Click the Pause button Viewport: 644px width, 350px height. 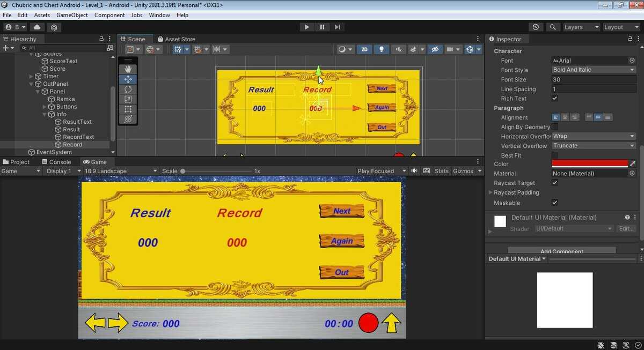tap(322, 27)
